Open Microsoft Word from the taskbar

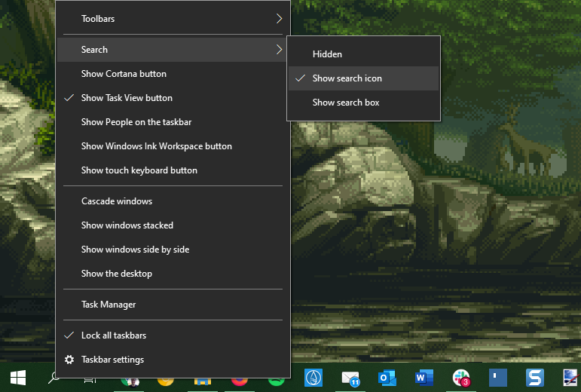[424, 377]
